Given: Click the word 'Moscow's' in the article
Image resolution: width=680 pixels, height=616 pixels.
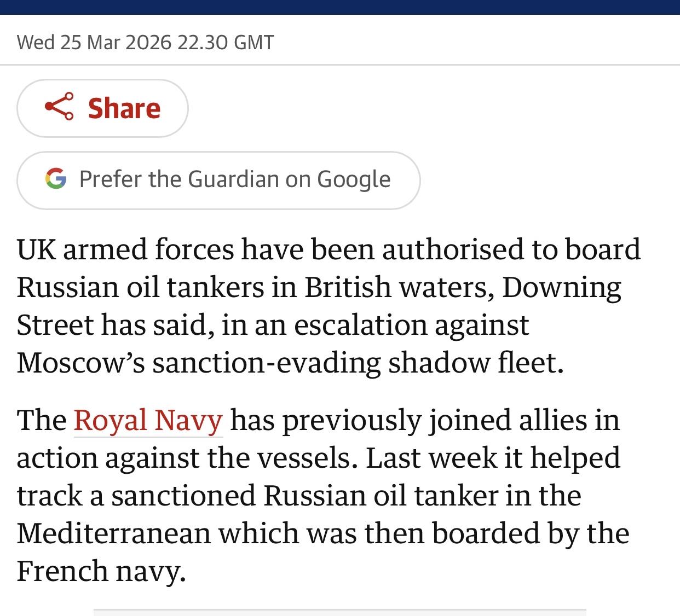Looking at the screenshot, I should tap(80, 363).
